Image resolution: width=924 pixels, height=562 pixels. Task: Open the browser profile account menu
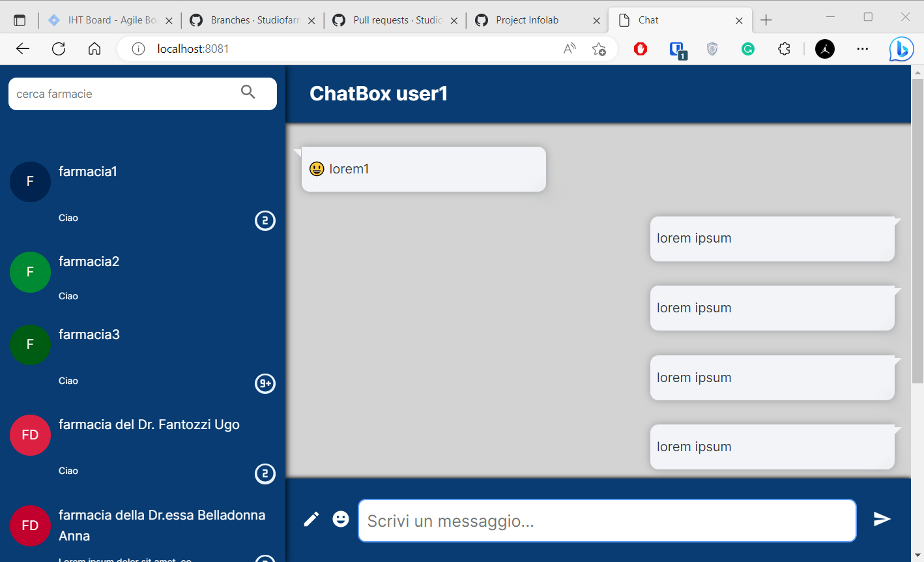point(824,49)
